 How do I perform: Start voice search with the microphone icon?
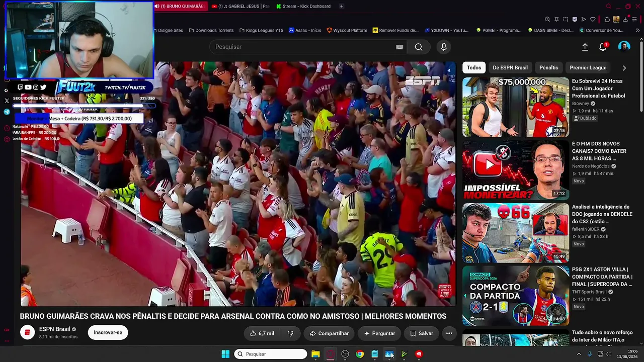pyautogui.click(x=443, y=47)
